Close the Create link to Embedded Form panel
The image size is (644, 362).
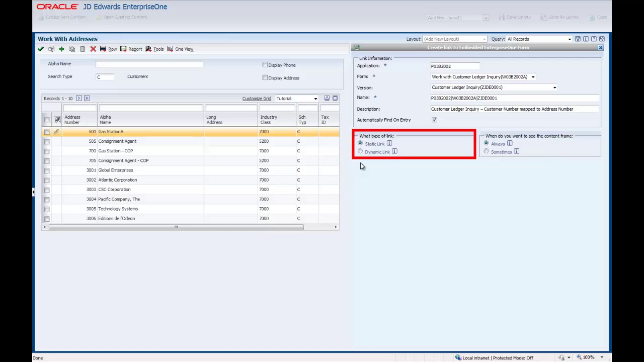(600, 47)
